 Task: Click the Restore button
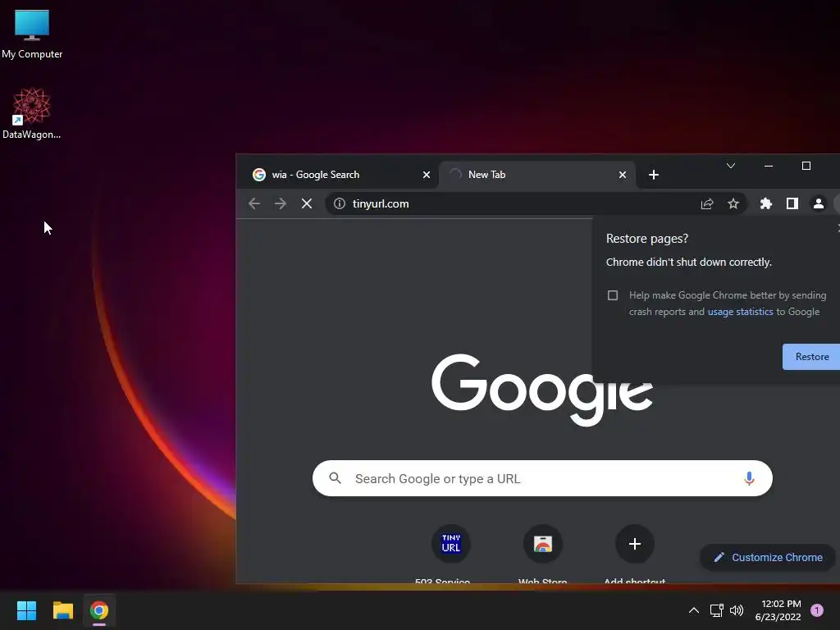click(811, 357)
